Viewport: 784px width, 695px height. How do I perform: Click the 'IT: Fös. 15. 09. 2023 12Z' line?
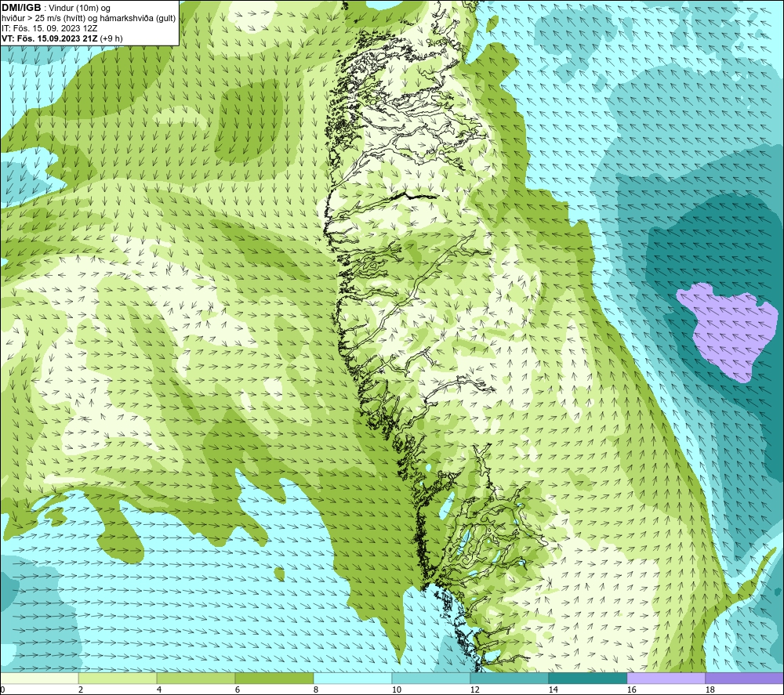pos(49,28)
